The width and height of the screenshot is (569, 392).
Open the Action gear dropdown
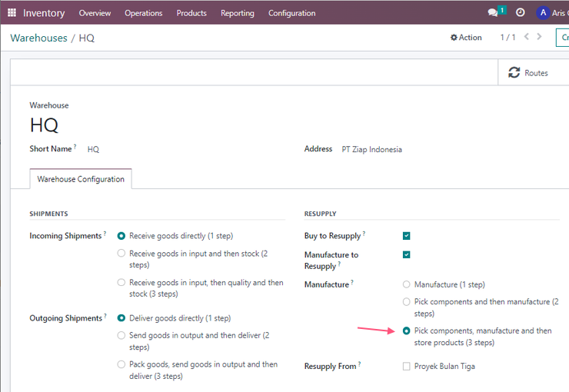(x=466, y=38)
